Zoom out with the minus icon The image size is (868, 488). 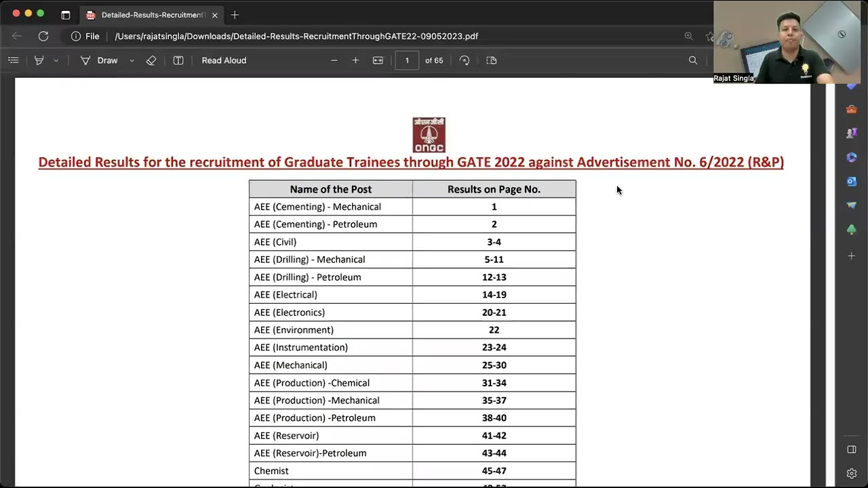click(334, 60)
